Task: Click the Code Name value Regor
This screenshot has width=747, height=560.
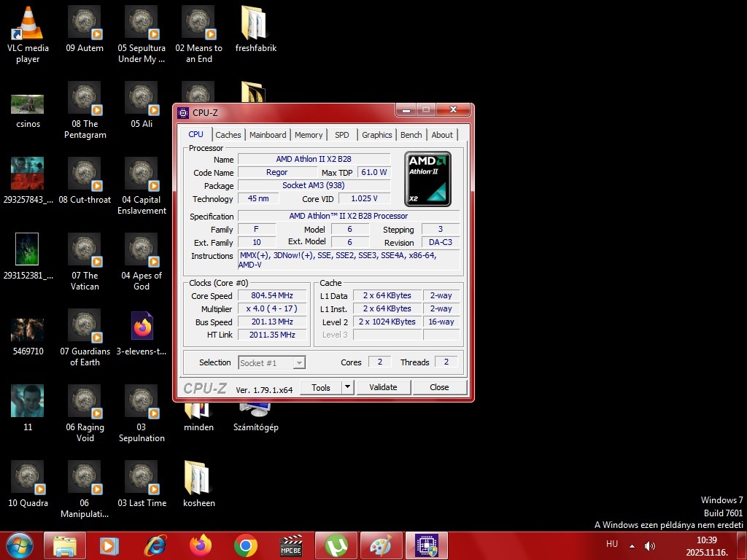Action: click(x=276, y=172)
